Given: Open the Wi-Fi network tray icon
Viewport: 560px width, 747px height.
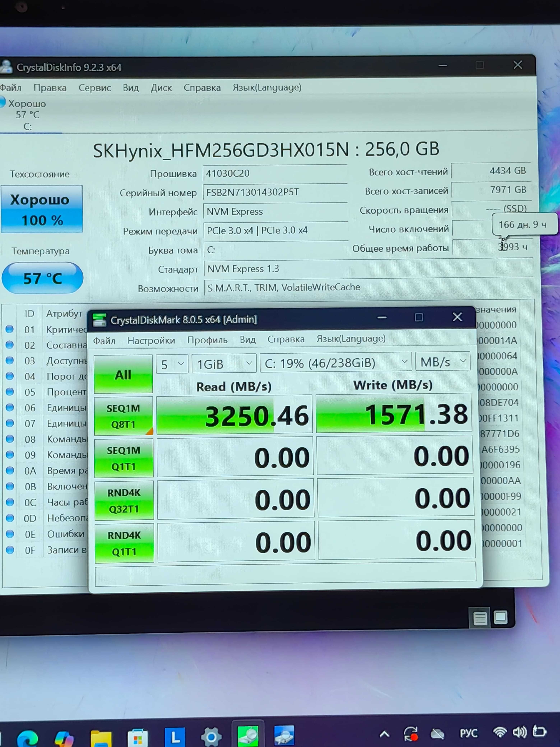Looking at the screenshot, I should pos(500,732).
